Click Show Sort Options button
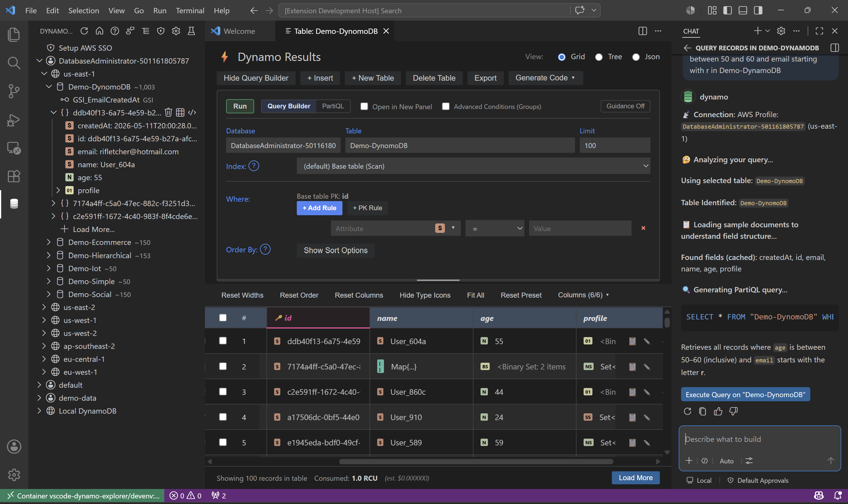The image size is (848, 504). tap(336, 251)
